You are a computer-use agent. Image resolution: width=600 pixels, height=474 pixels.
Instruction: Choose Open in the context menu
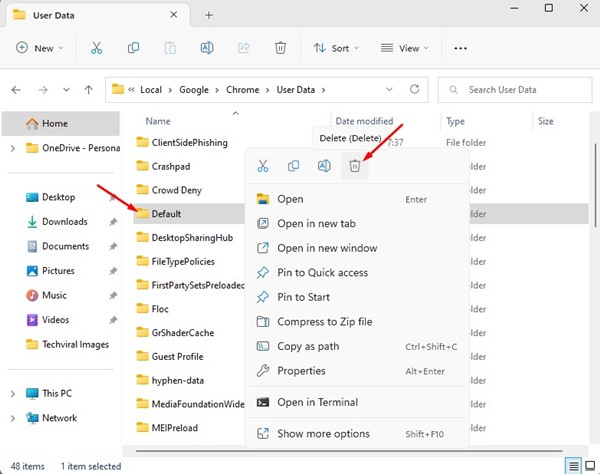coord(357,199)
